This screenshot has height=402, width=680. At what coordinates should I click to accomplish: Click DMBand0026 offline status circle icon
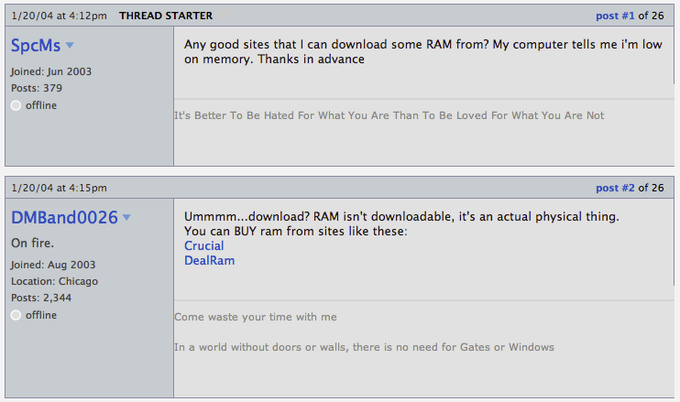point(16,315)
